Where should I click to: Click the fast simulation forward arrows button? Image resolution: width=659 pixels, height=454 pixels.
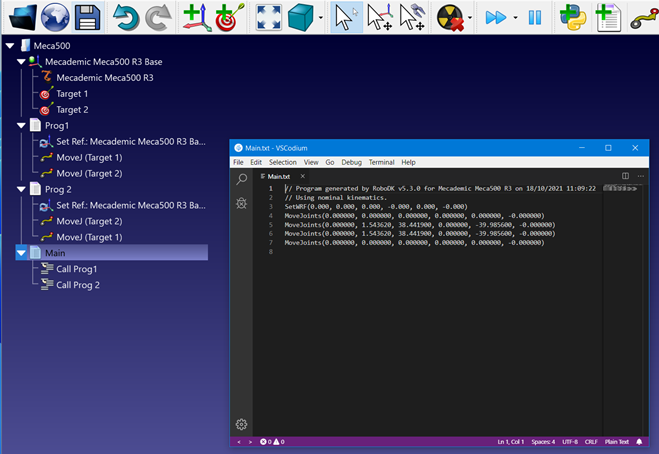(496, 17)
